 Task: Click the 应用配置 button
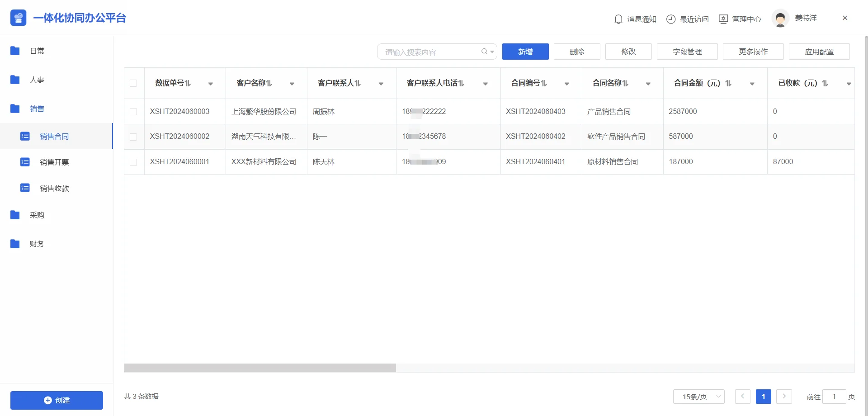coord(819,52)
